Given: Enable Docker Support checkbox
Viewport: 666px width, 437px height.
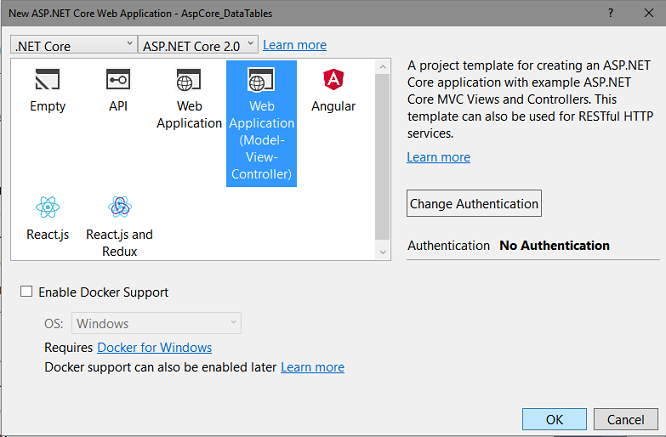Looking at the screenshot, I should coord(27,292).
